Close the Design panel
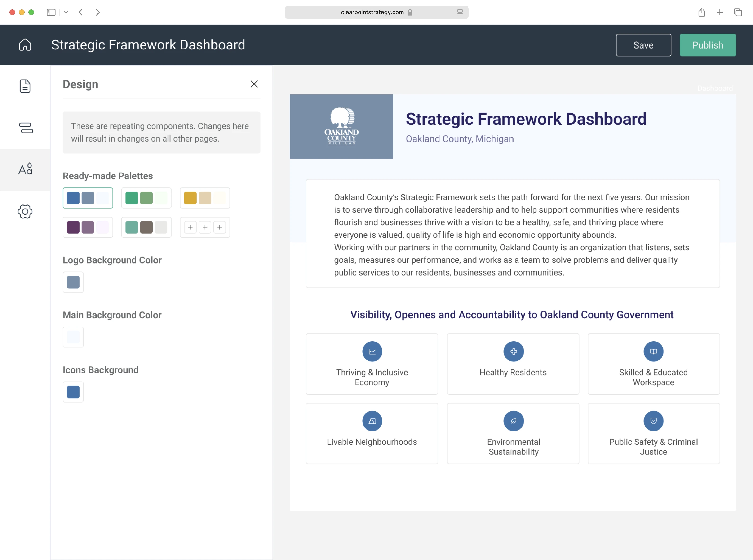753x560 pixels. coord(254,84)
